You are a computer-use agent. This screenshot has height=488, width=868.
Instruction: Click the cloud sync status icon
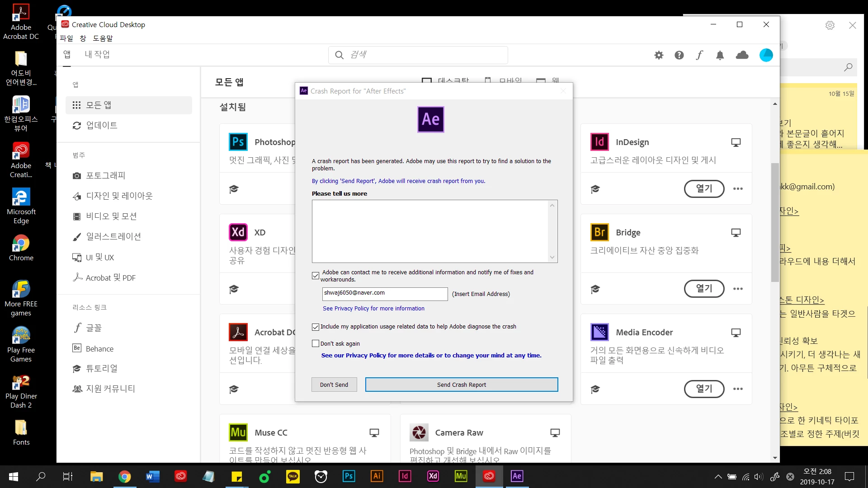point(742,55)
